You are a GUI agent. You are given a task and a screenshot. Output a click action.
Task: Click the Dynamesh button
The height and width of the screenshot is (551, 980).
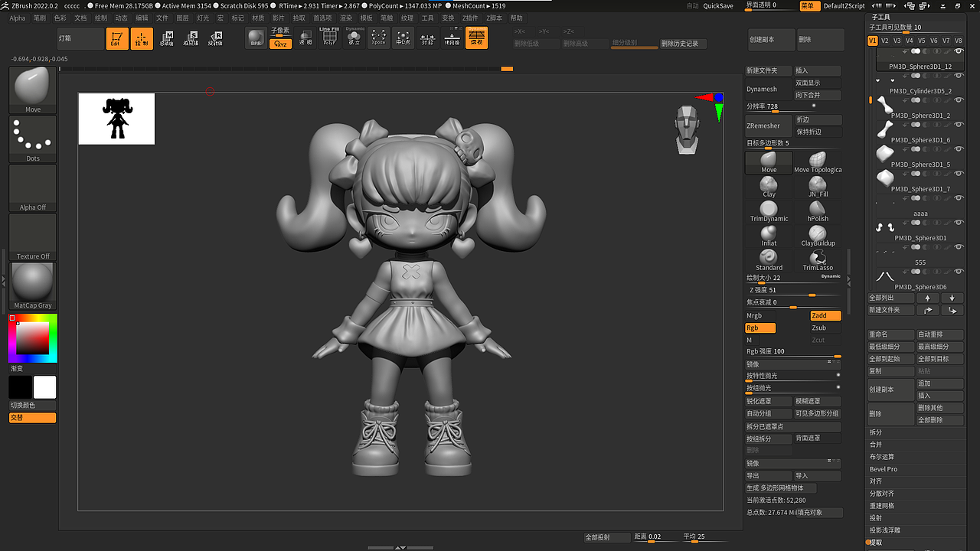(x=769, y=89)
